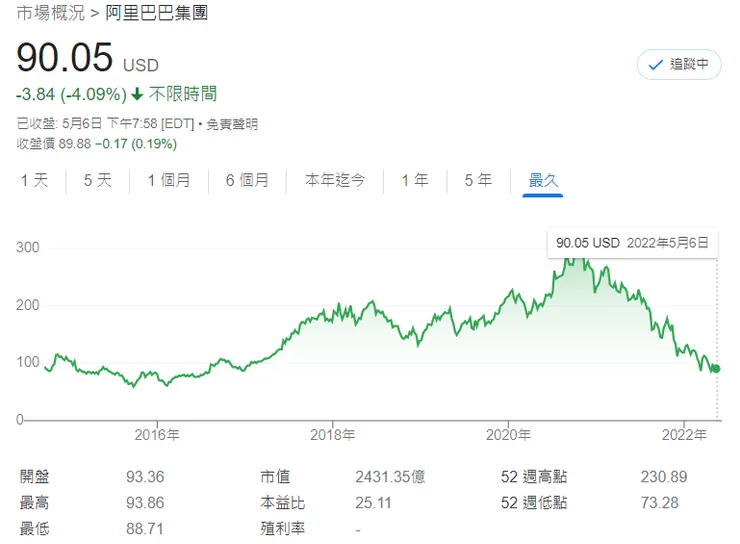The width and height of the screenshot is (740, 544).
Task: Choose the 本年迄今 range tab
Action: click(335, 180)
